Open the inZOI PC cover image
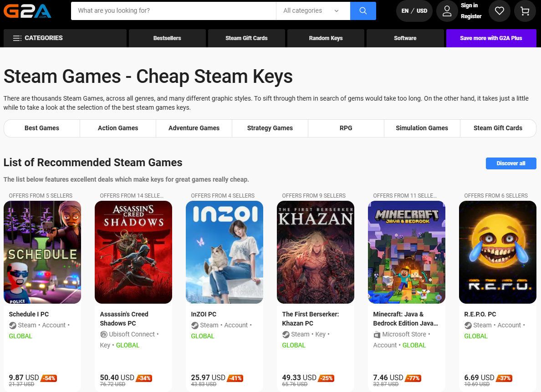This screenshot has height=392, width=541. click(x=225, y=252)
